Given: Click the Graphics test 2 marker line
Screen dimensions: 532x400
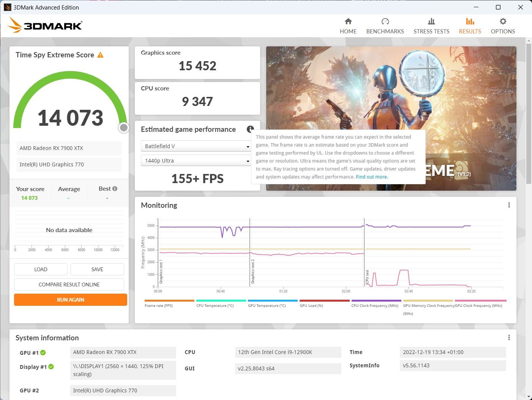Looking at the screenshot, I should pos(250,253).
